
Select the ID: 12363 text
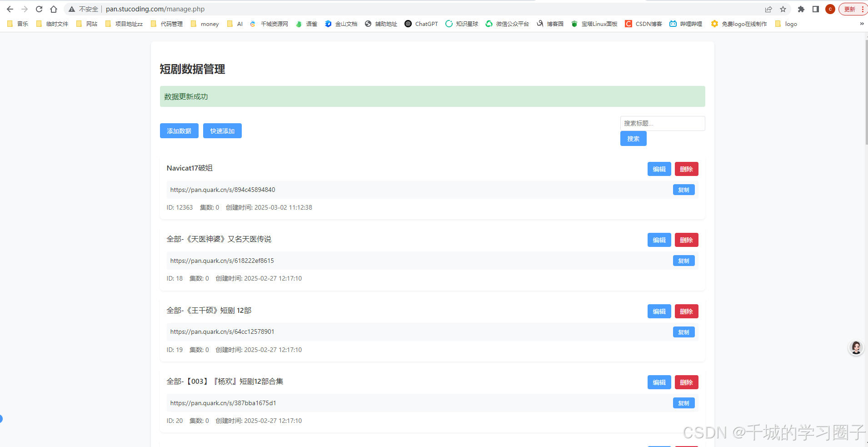180,207
